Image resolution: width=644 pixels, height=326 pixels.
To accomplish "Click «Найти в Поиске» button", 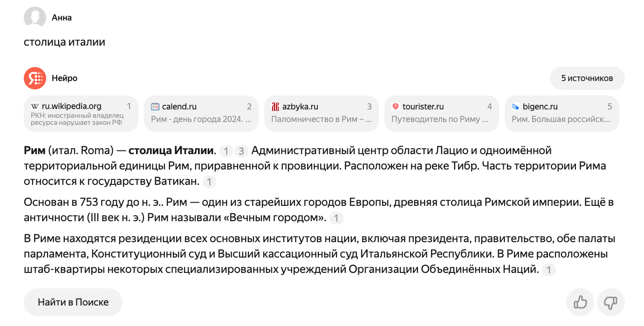I will point(73,302).
